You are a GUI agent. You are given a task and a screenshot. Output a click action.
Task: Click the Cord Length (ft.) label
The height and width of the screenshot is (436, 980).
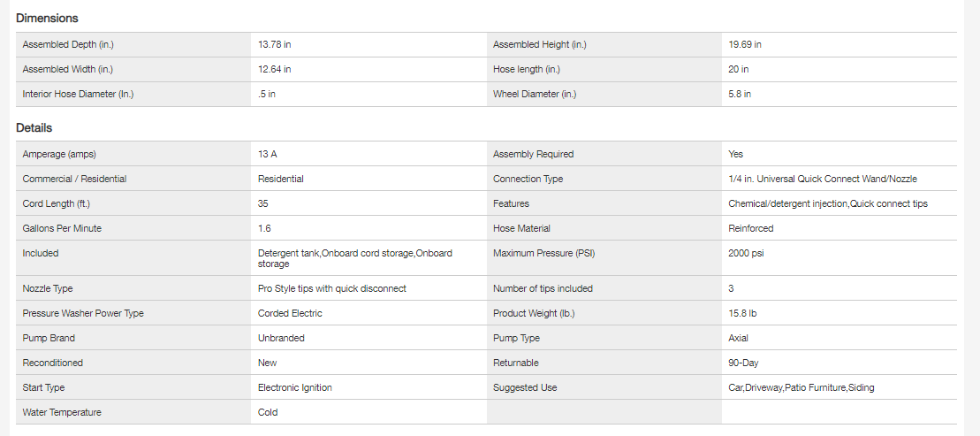click(58, 203)
